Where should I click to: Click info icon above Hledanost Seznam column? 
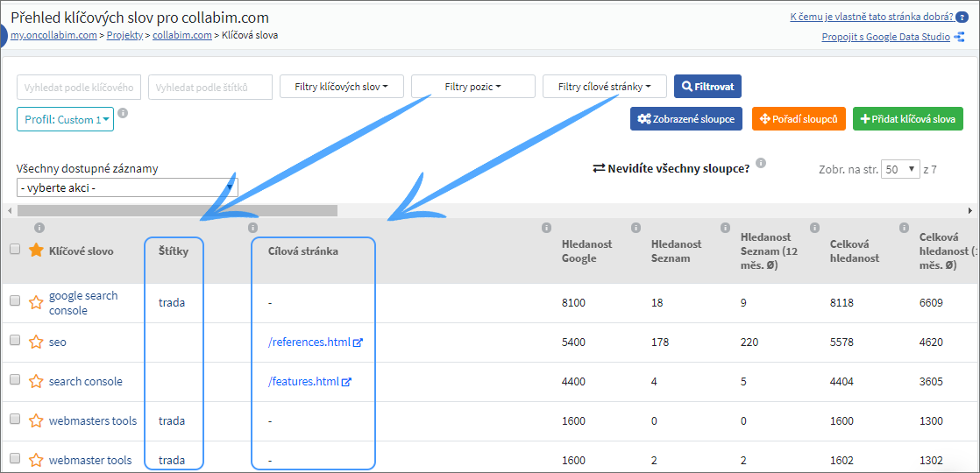point(636,228)
